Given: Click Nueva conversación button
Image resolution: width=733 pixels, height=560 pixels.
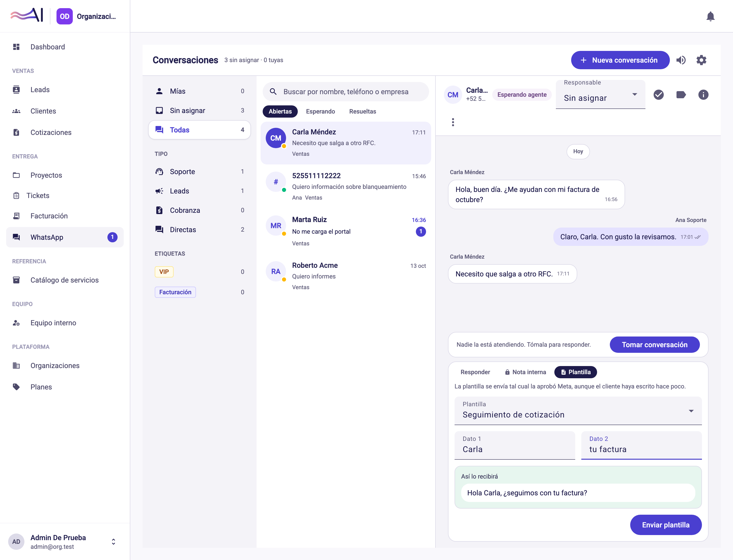Looking at the screenshot, I should 620,60.
